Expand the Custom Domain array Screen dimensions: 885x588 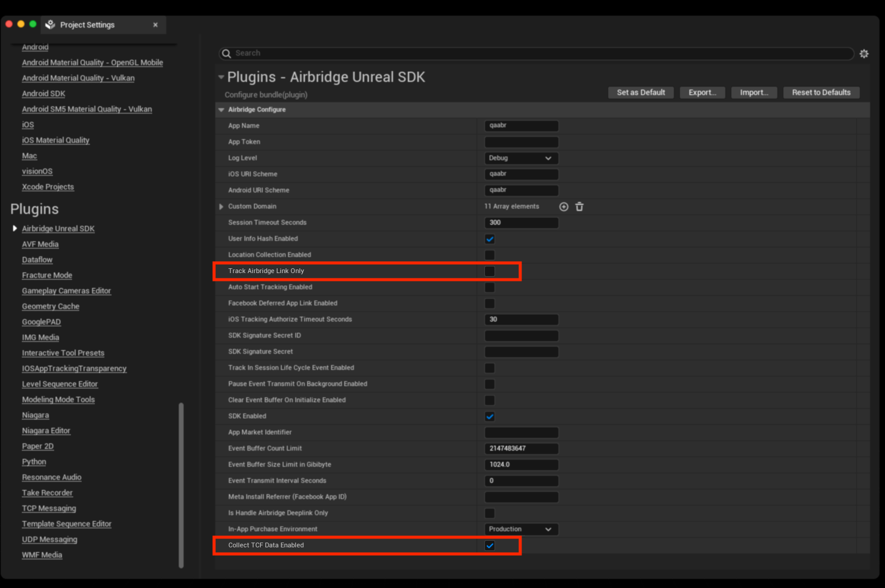(221, 207)
